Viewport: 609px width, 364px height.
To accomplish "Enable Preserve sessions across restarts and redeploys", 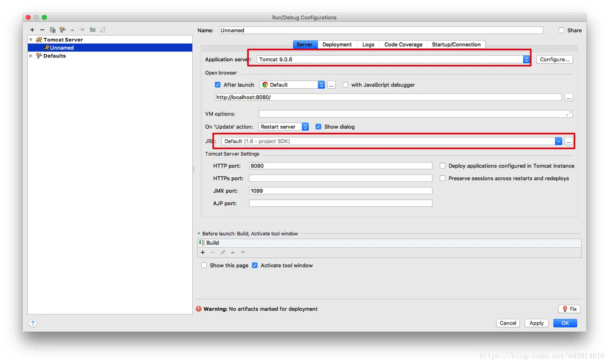I will 442,178.
